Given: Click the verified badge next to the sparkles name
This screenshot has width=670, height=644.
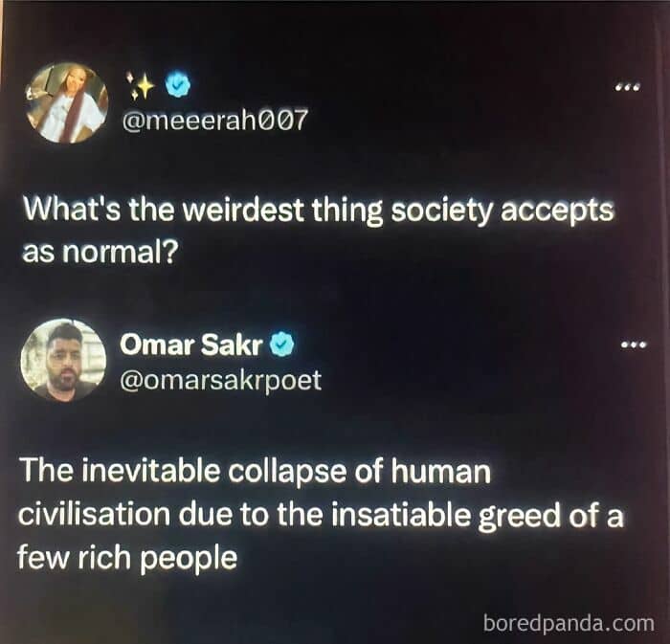Looking at the screenshot, I should point(177,84).
